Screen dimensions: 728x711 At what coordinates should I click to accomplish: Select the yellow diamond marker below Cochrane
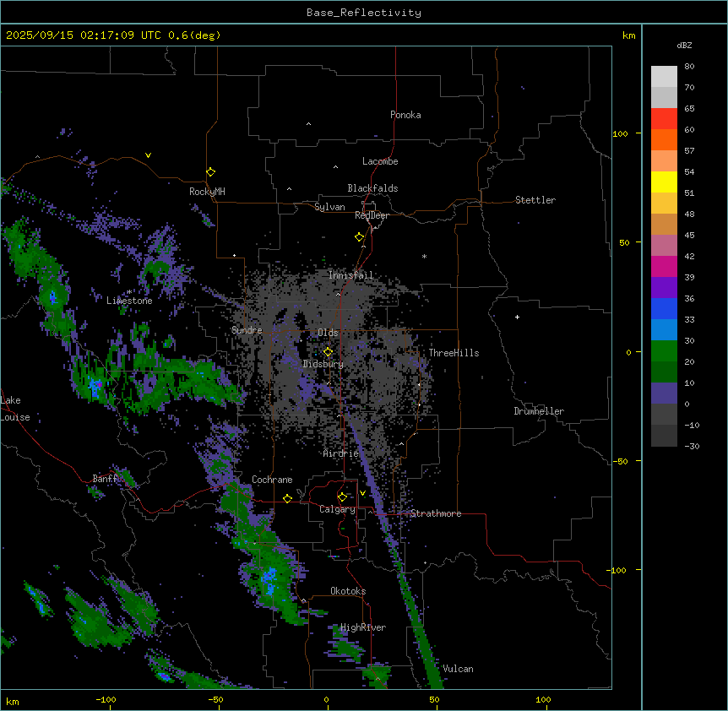click(287, 498)
